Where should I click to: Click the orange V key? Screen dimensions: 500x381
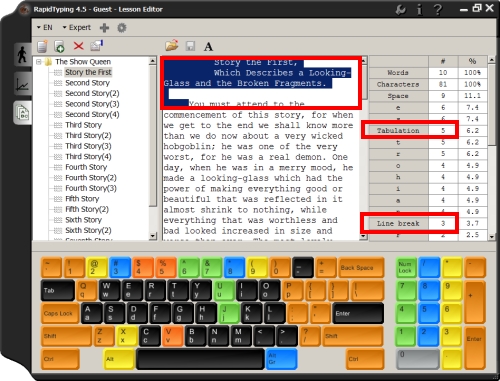point(173,336)
